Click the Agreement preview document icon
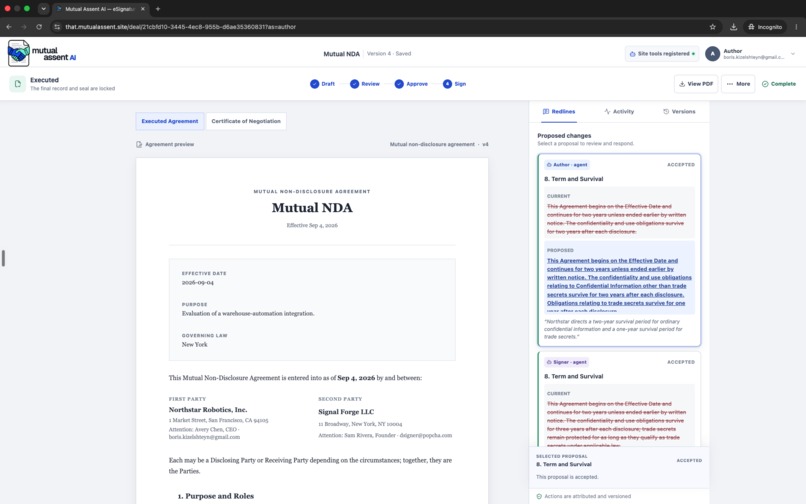The image size is (806, 504). [139, 145]
